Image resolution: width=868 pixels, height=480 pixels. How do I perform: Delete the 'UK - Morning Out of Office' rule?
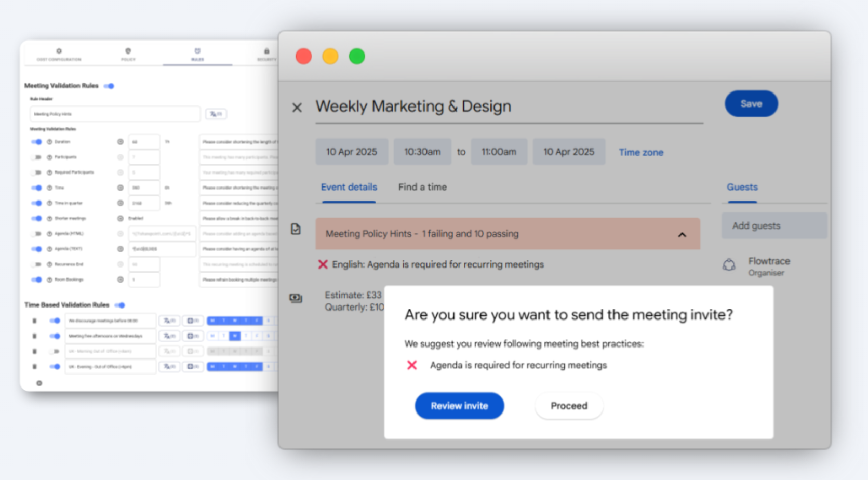coord(35,351)
